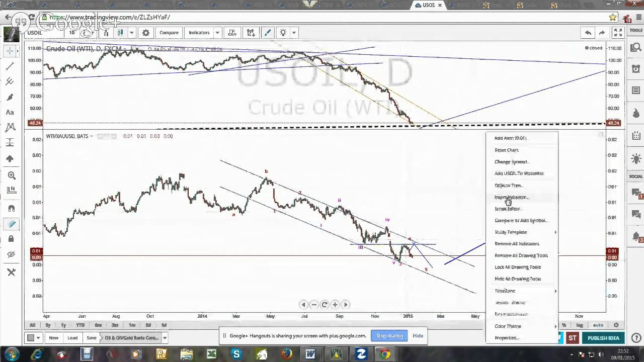Zoom out chart minus control

(314, 305)
